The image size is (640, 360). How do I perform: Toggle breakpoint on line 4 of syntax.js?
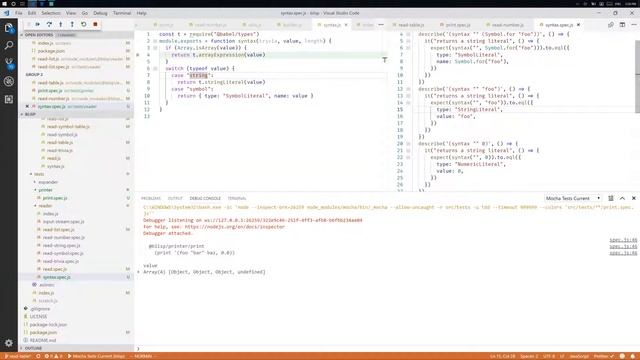pyautogui.click(x=138, y=55)
